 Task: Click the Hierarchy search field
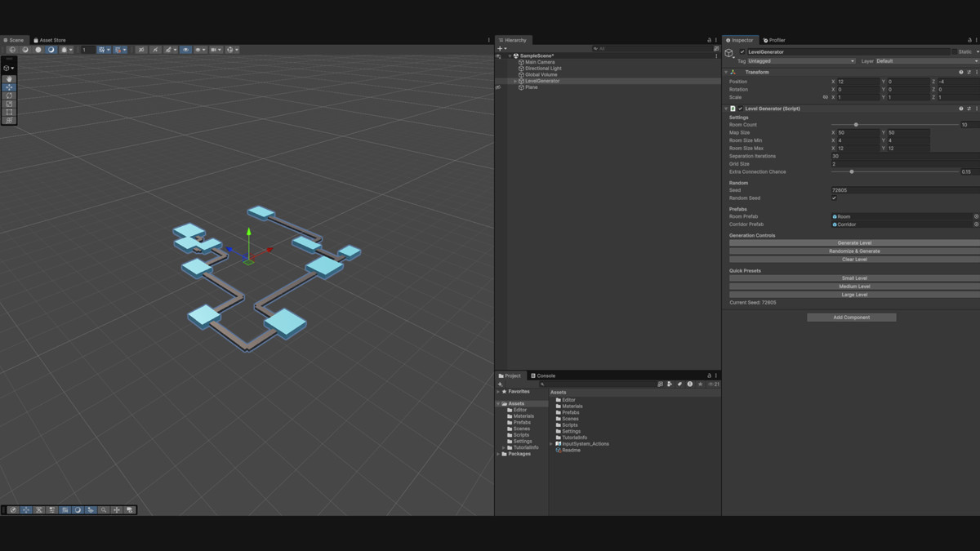coord(652,48)
